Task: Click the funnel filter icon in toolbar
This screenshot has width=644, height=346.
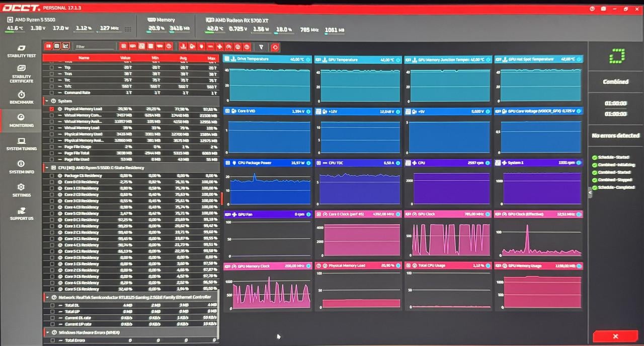Action: pyautogui.click(x=261, y=47)
